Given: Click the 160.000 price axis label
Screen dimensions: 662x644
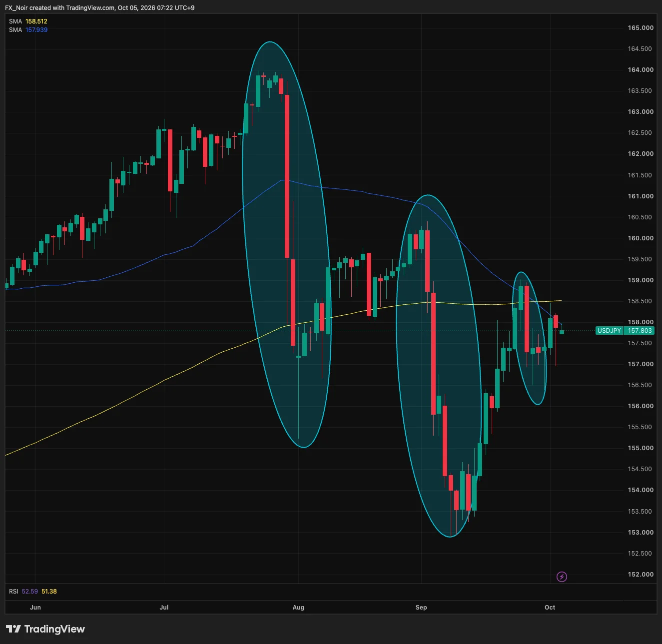Looking at the screenshot, I should [x=641, y=238].
